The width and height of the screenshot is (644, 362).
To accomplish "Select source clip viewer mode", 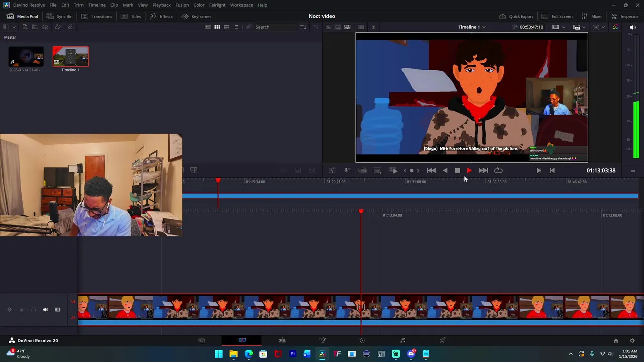I will point(328,27).
